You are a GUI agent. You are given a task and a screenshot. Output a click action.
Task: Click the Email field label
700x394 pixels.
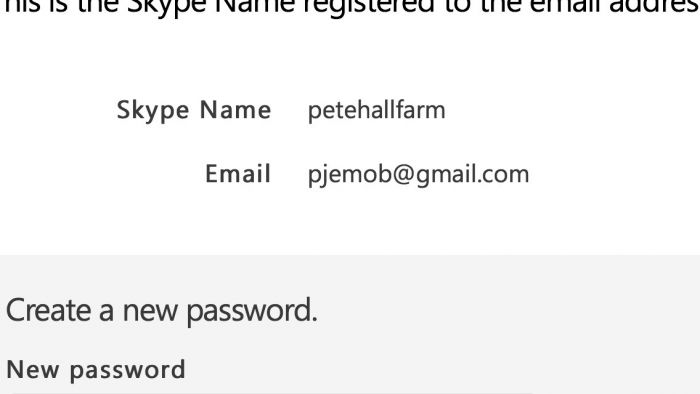(x=238, y=174)
